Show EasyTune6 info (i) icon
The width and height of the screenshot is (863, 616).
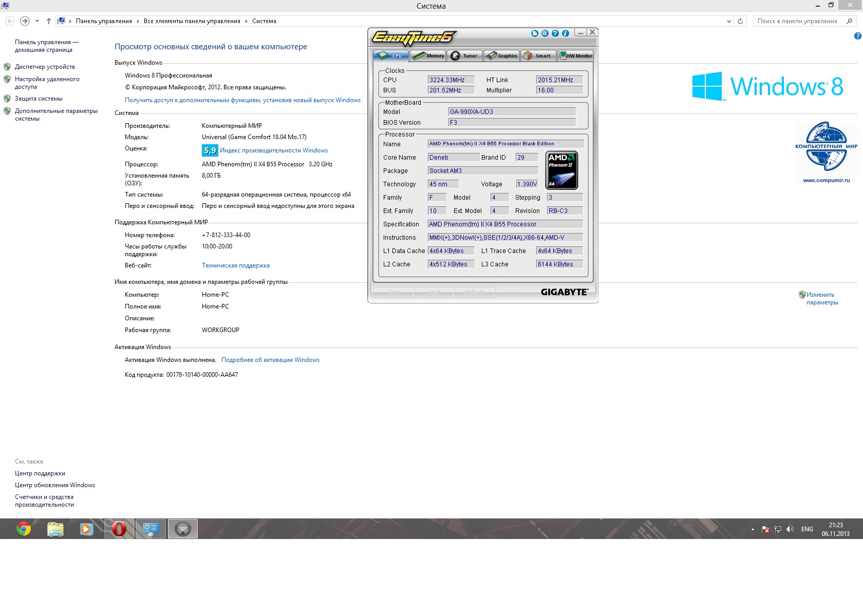click(566, 33)
